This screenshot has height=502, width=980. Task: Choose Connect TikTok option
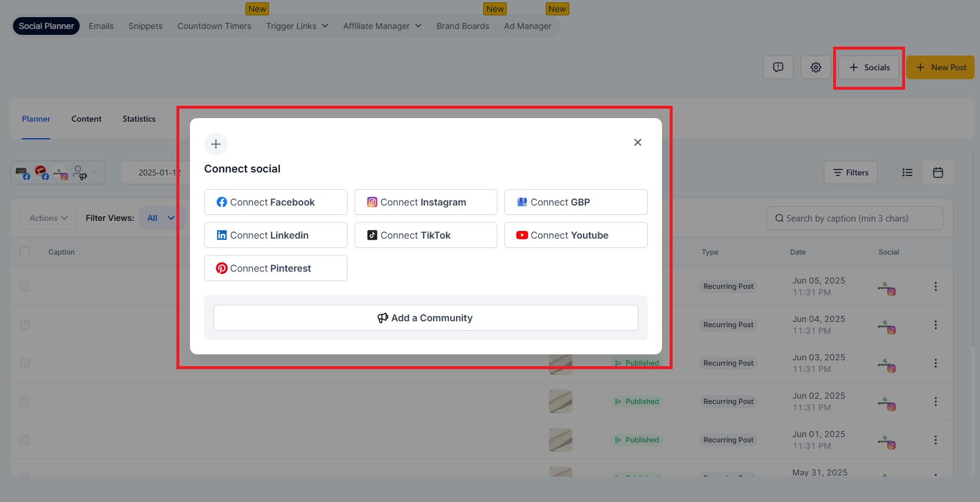(425, 235)
